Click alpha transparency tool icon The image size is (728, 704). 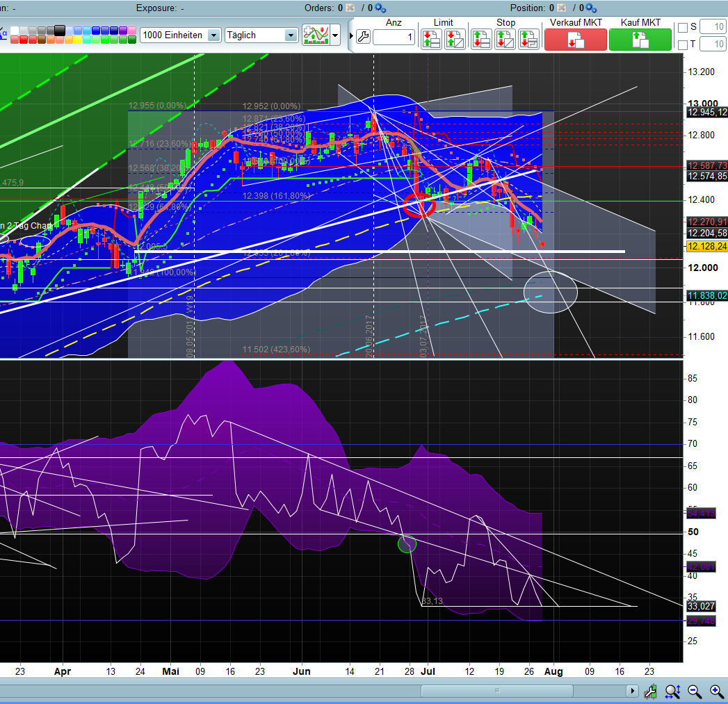(x=3, y=35)
